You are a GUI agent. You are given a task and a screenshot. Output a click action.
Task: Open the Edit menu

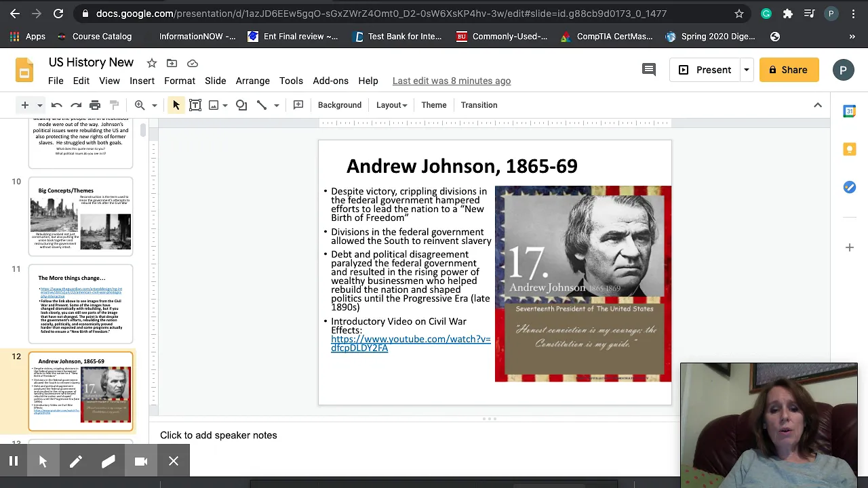coord(81,81)
